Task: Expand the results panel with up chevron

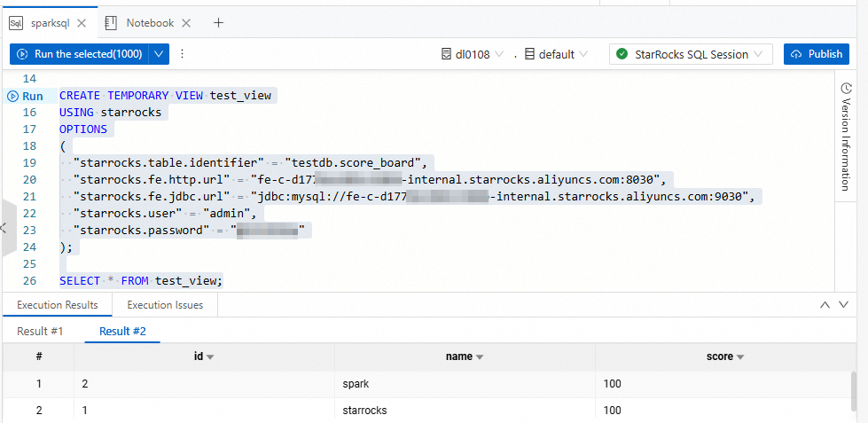Action: point(825,305)
